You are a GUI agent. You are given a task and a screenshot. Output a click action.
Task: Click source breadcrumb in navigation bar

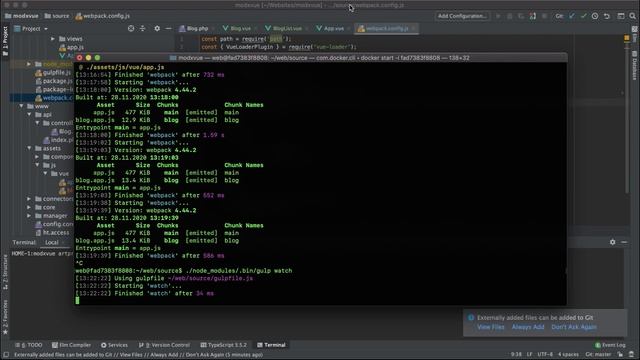57,16
